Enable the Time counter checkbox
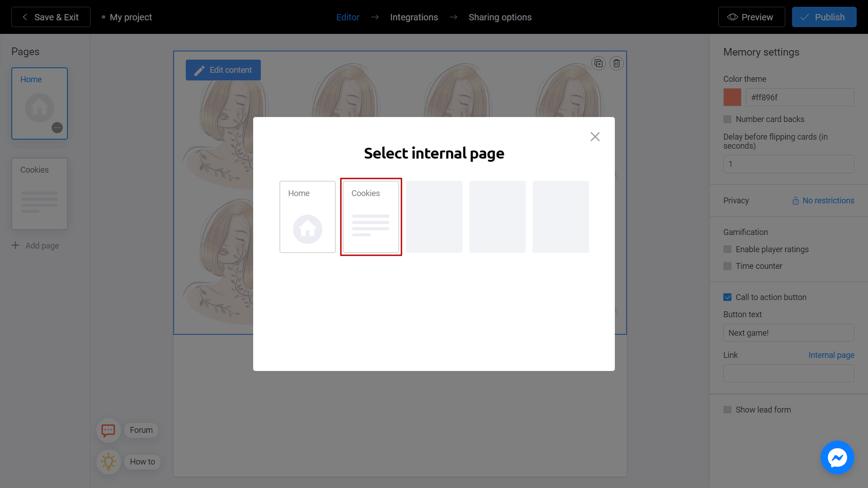The image size is (868, 488). (x=727, y=266)
